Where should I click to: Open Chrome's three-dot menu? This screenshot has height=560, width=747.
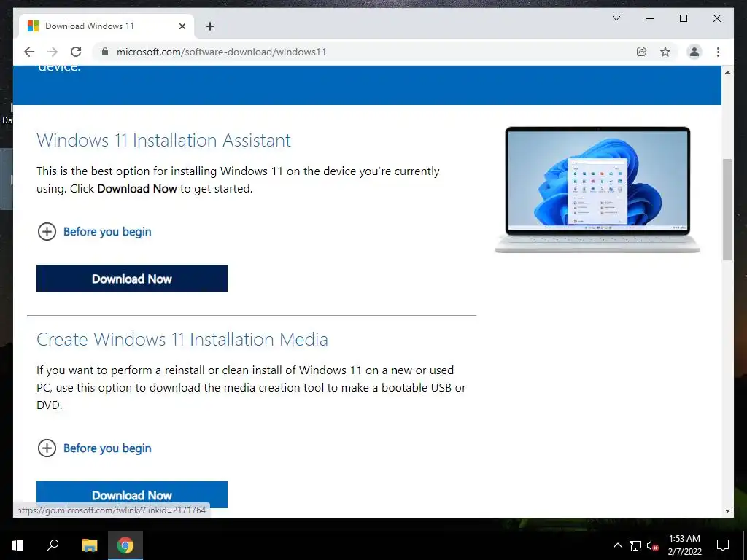[x=718, y=52]
